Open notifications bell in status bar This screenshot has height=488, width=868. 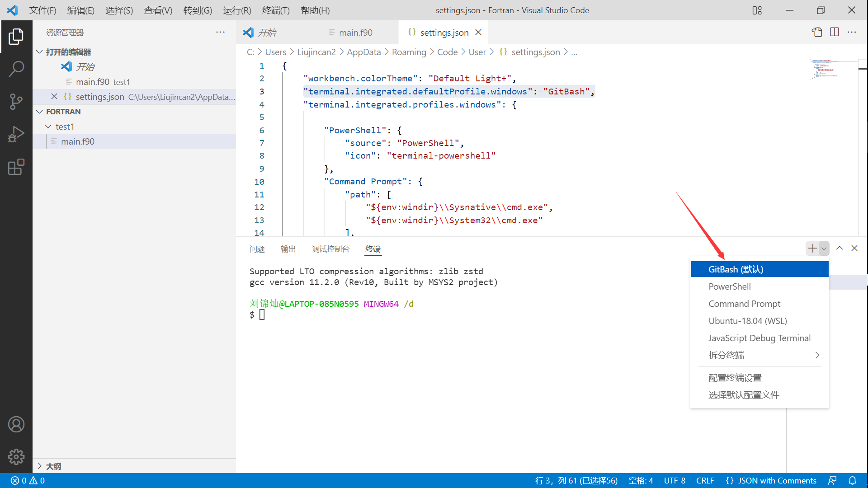852,480
